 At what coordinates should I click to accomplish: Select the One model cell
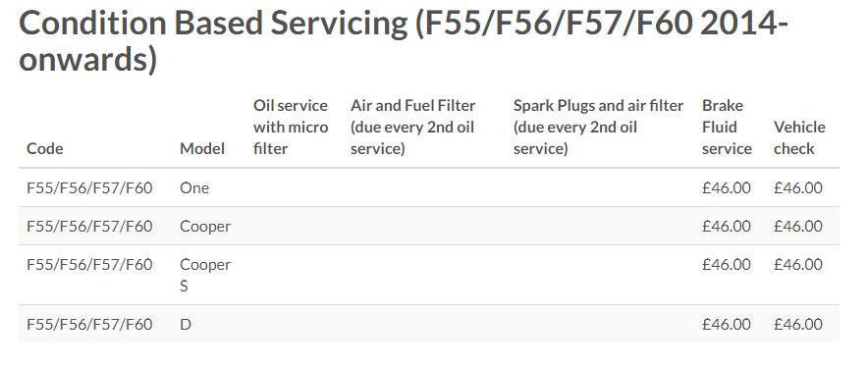[194, 188]
